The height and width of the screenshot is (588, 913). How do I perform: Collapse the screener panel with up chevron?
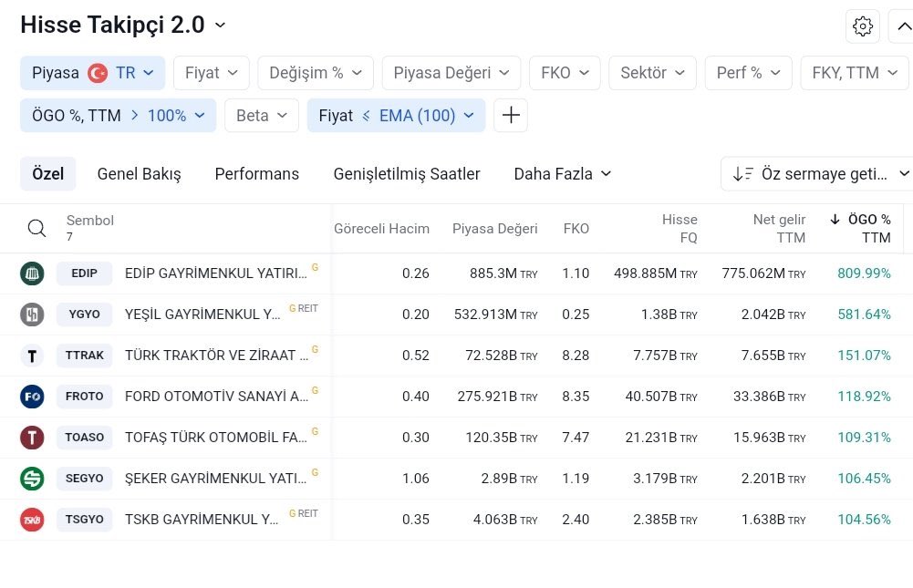click(x=903, y=26)
